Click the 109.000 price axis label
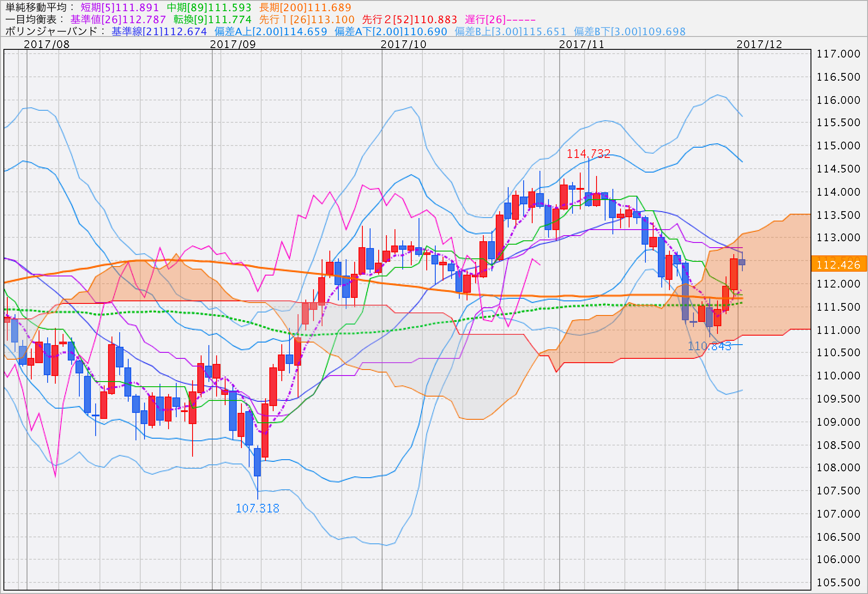Viewport: 868px width, 594px height. click(838, 422)
